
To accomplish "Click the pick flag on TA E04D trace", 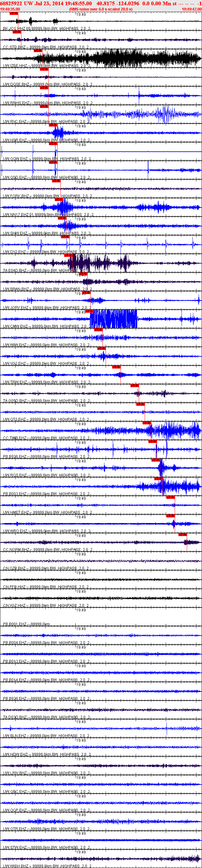I will point(68,255).
